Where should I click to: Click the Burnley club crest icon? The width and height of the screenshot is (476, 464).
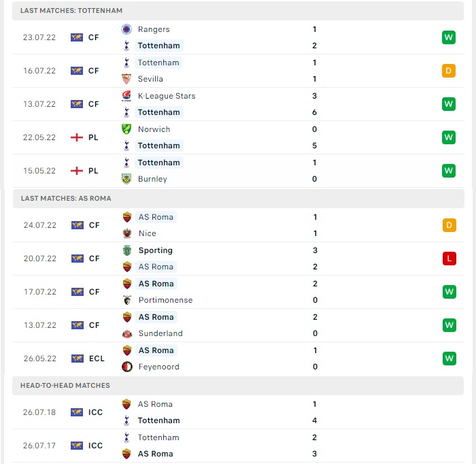tap(126, 179)
